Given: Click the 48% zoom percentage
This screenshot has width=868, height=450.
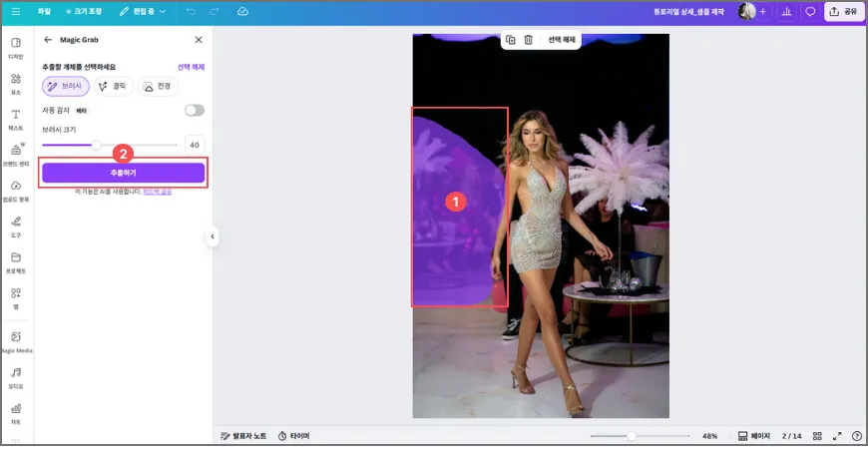Looking at the screenshot, I should [709, 436].
